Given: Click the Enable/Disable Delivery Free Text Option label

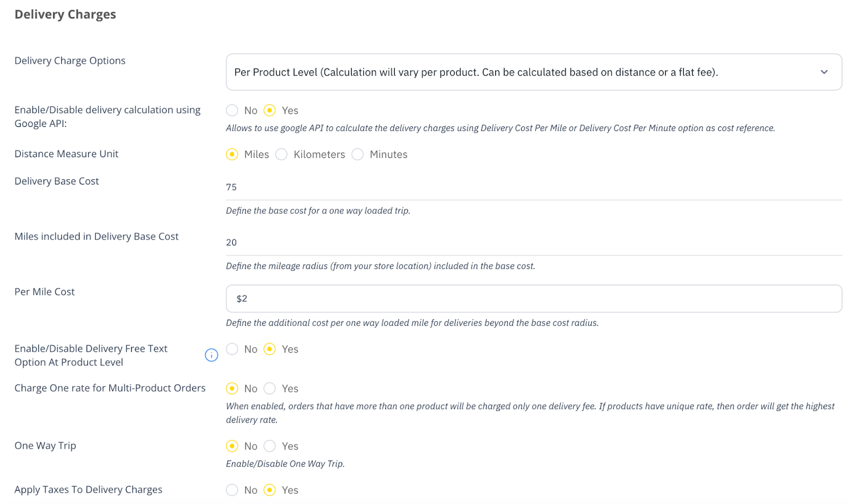Looking at the screenshot, I should [x=91, y=355].
